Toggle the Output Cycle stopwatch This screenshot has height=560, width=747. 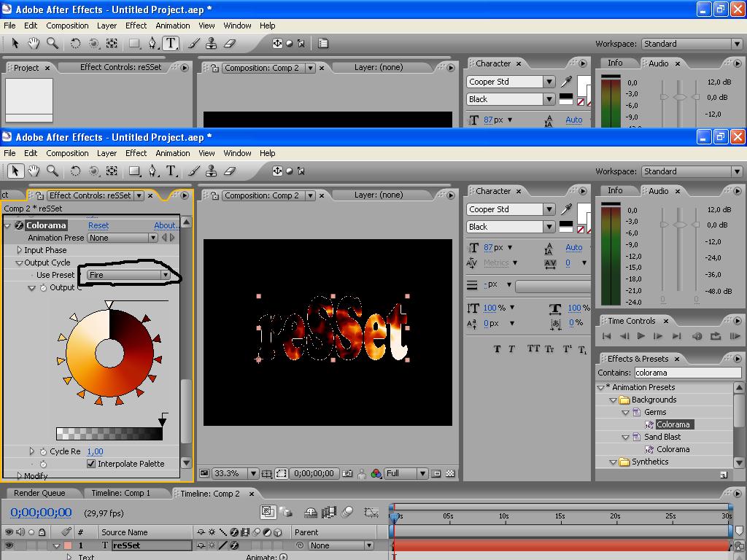coord(43,288)
